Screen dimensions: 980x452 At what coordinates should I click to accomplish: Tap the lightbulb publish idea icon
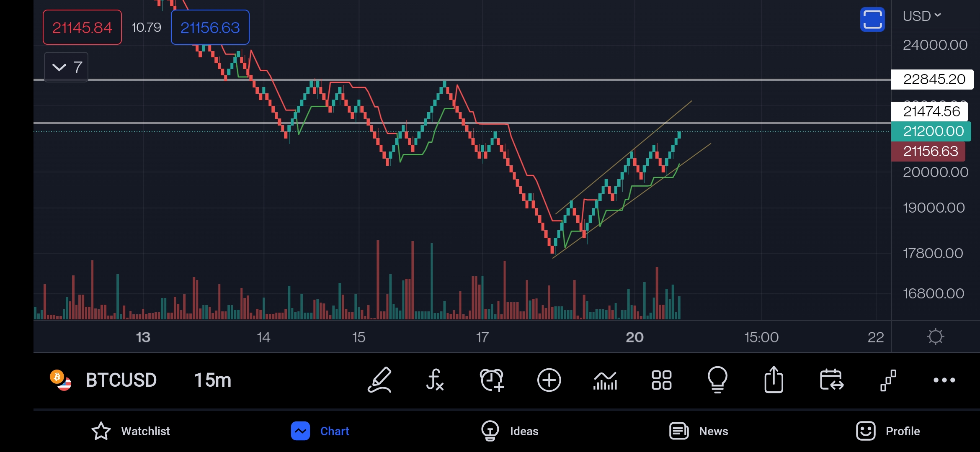pyautogui.click(x=717, y=380)
